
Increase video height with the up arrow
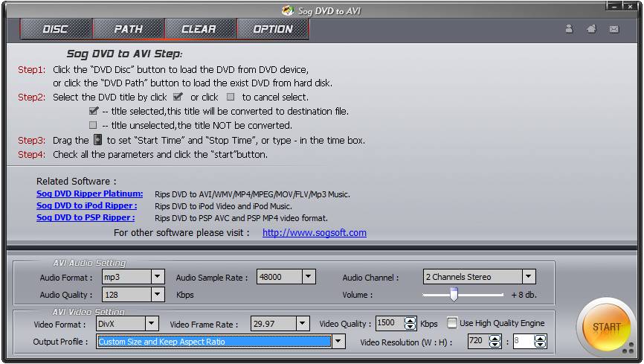pos(540,338)
